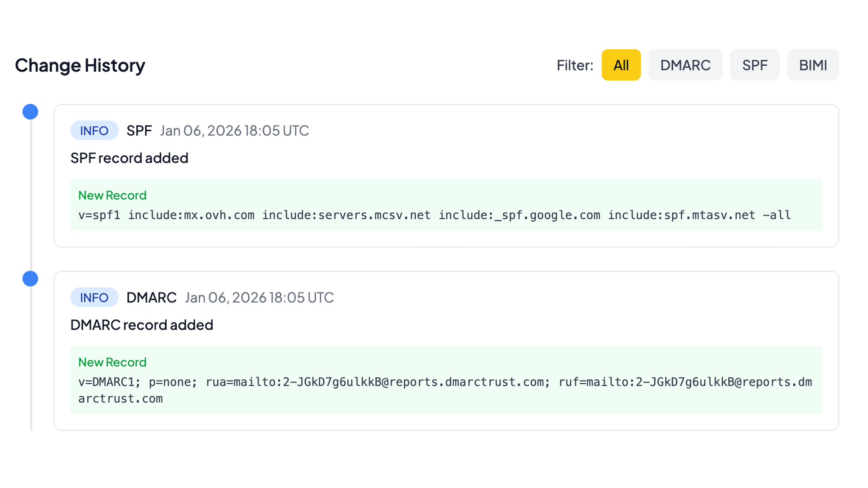The height and width of the screenshot is (488, 868).
Task: Click the SPF entry timestamp
Action: [x=234, y=130]
